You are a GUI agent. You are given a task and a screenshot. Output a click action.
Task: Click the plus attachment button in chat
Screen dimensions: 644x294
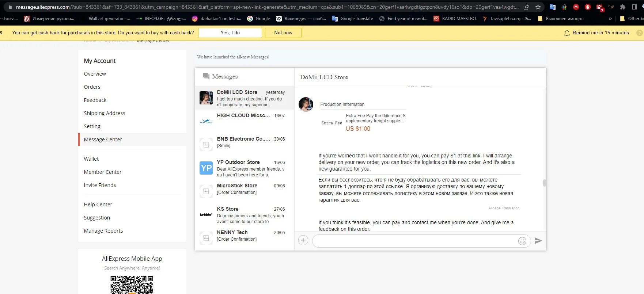303,240
